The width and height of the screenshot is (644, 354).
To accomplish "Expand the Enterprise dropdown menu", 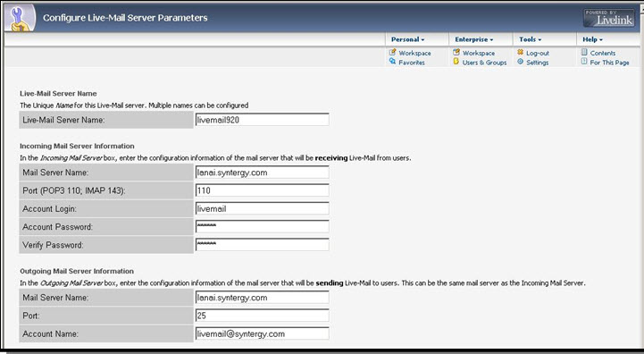I will tap(474, 39).
